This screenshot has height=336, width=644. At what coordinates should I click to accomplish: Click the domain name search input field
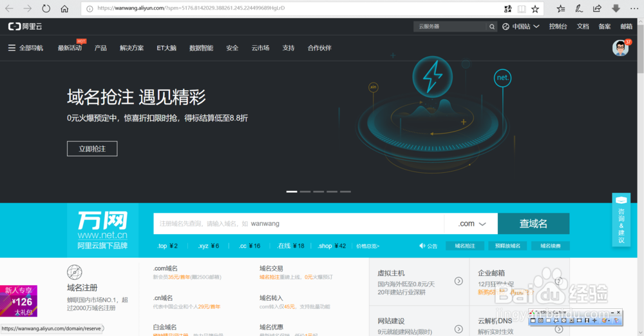(299, 224)
